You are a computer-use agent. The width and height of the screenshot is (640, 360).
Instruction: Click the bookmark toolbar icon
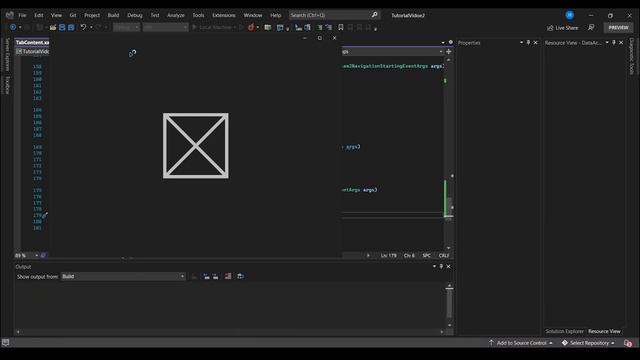pyautogui.click(x=340, y=27)
